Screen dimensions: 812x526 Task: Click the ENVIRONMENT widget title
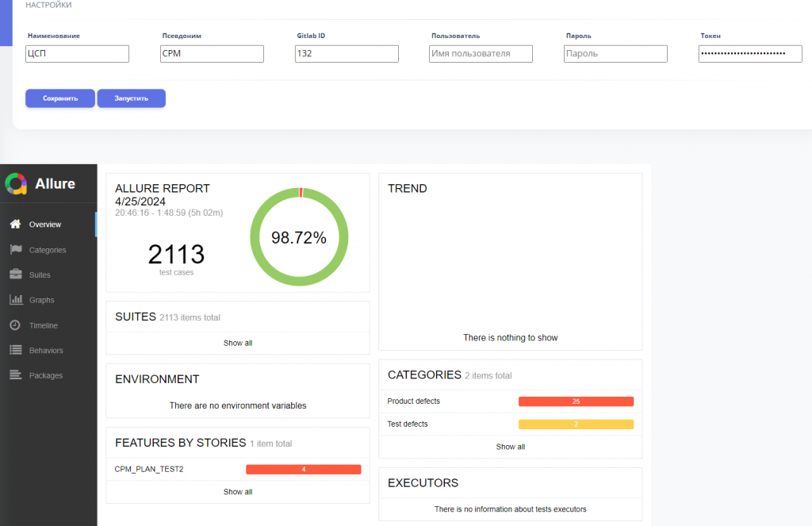(x=157, y=379)
